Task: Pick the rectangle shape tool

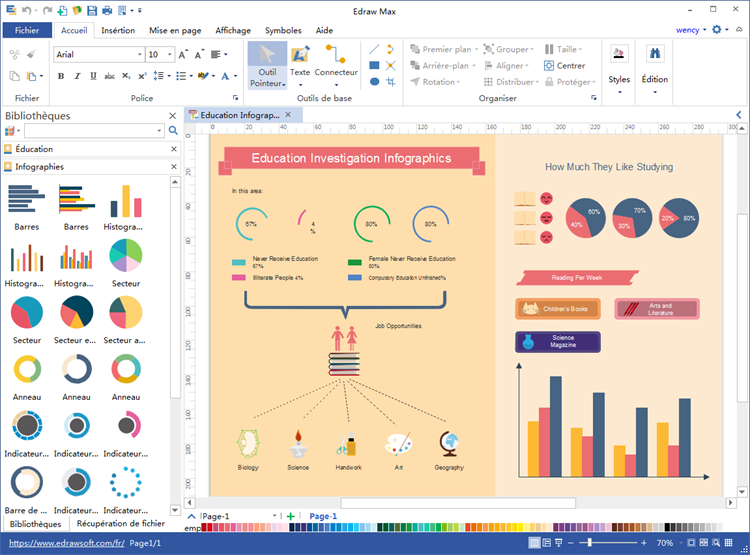Action: tap(375, 65)
